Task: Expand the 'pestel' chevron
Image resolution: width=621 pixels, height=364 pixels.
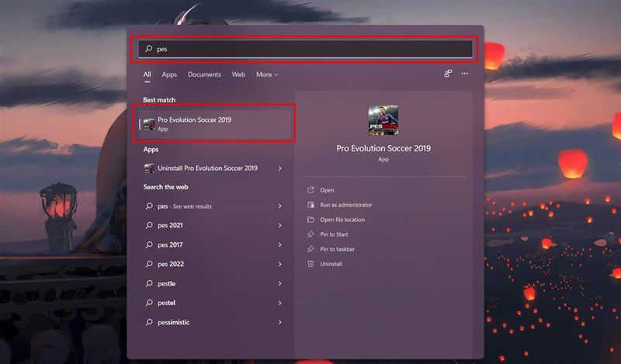Action: [280, 303]
